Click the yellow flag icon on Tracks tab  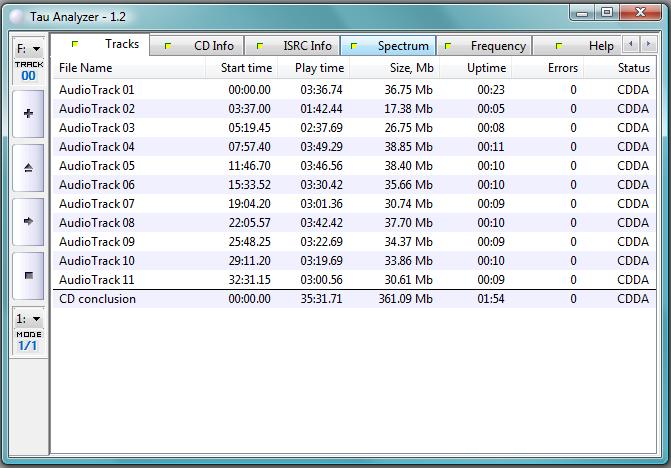75,44
